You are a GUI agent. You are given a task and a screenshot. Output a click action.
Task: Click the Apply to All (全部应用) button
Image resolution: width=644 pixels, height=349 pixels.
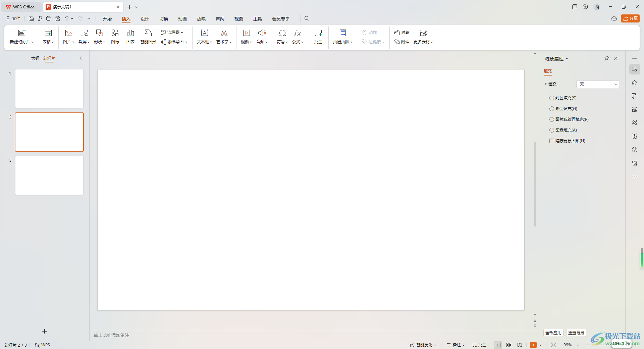[x=553, y=333]
